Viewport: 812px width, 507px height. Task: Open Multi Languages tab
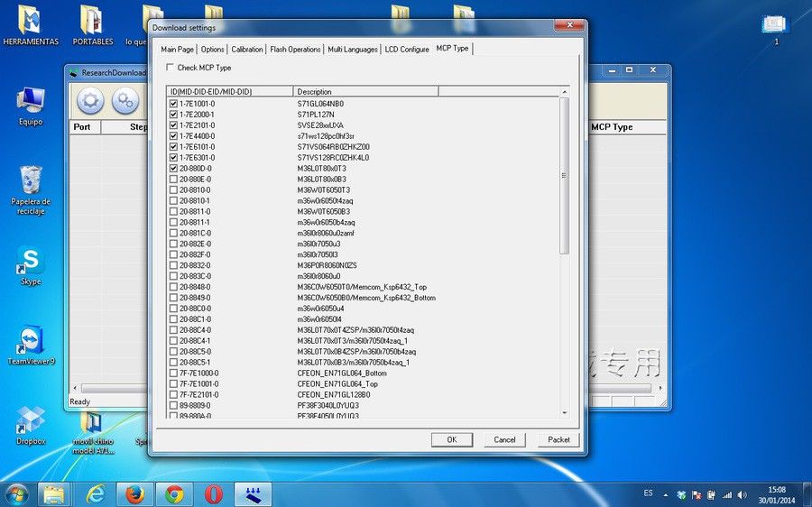(353, 50)
